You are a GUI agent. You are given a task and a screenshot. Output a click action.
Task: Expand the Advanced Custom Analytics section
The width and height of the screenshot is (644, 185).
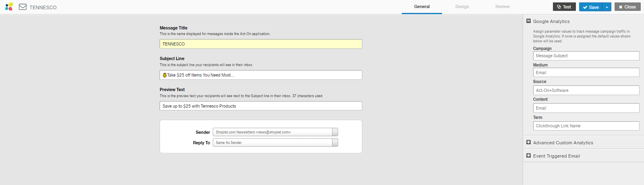[x=528, y=142]
